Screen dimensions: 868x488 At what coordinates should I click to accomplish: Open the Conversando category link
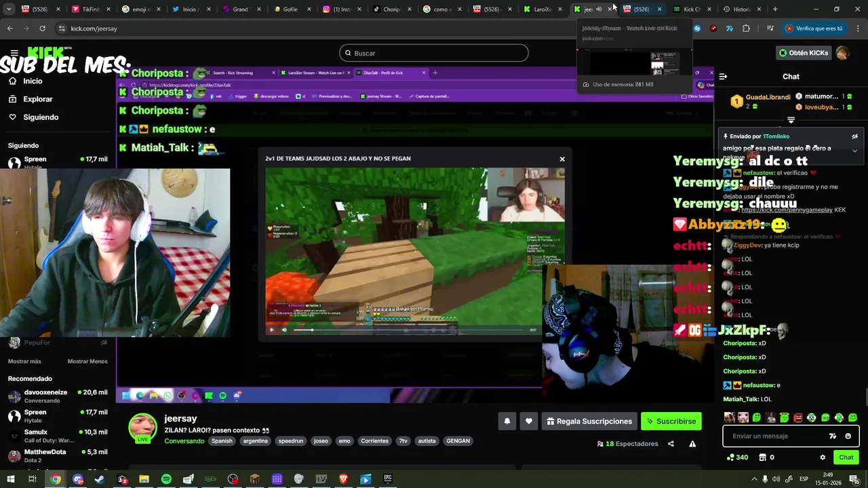(x=184, y=441)
